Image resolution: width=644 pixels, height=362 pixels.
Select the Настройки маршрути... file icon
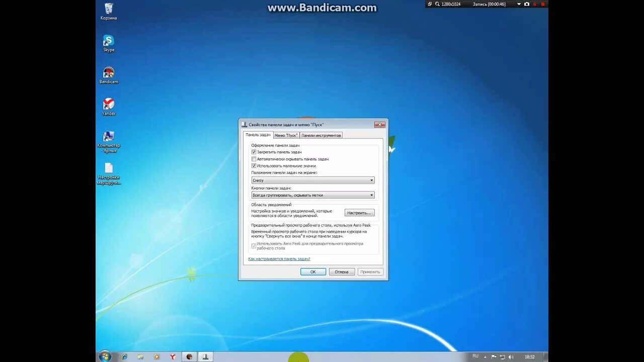click(109, 173)
